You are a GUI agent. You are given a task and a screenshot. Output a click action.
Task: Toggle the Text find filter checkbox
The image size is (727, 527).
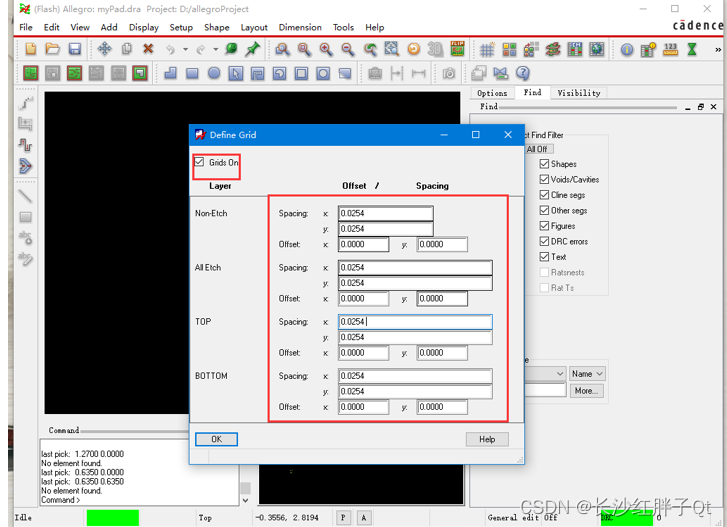coord(544,256)
